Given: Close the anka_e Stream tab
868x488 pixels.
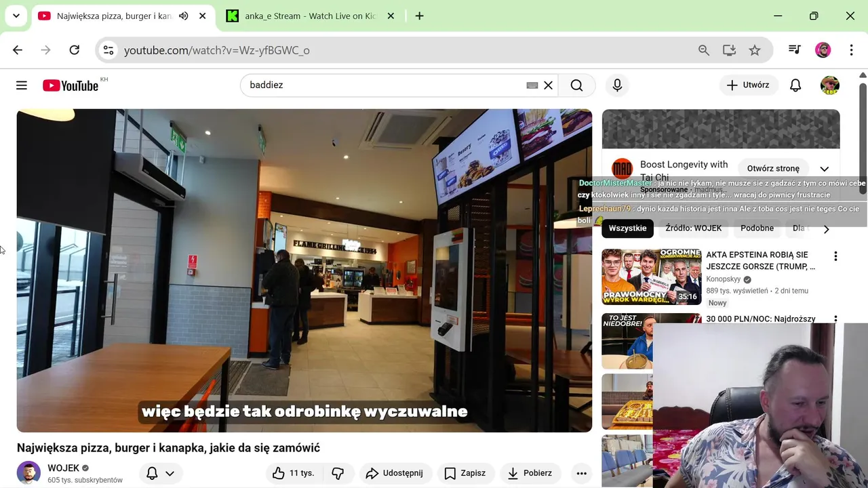Looking at the screenshot, I should (x=391, y=16).
